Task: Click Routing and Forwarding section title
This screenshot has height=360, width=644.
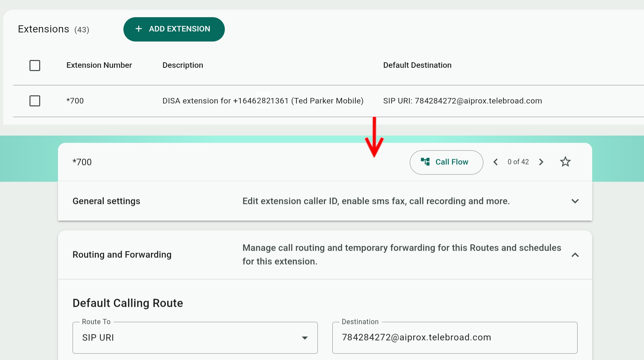Action: pos(122,255)
